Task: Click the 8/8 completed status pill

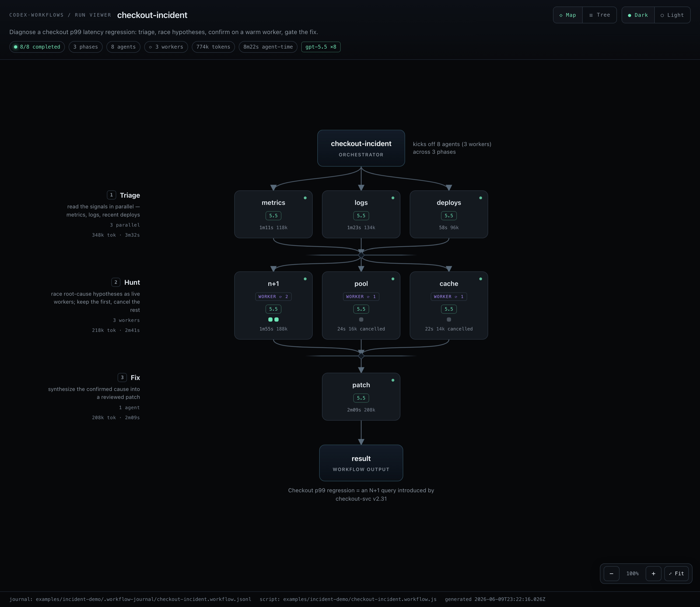Action: [37, 47]
